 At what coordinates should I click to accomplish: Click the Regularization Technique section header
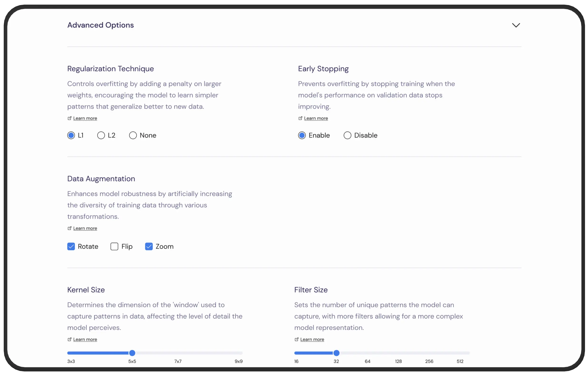(x=111, y=69)
